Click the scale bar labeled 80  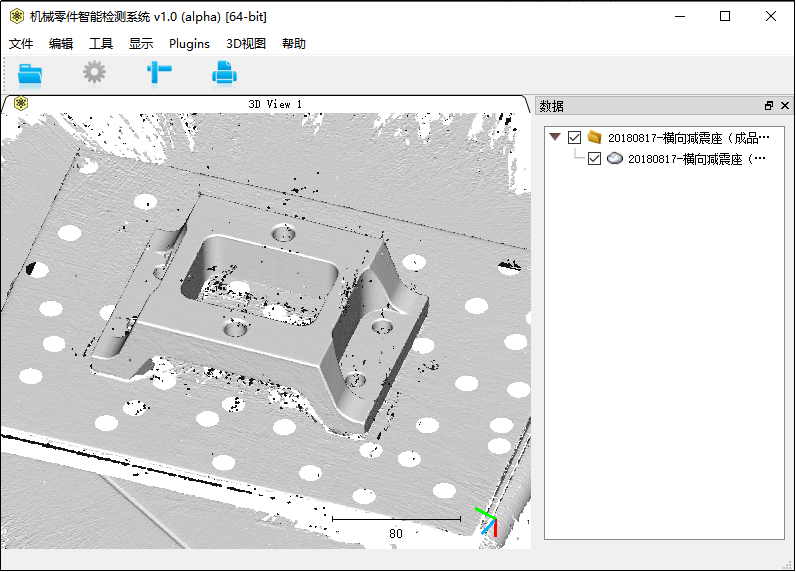point(396,526)
